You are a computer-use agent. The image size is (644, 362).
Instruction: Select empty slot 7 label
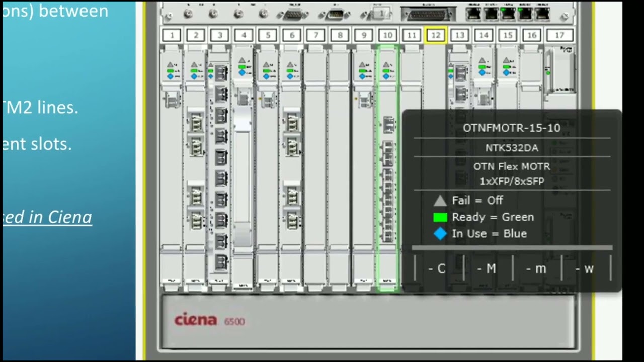316,35
